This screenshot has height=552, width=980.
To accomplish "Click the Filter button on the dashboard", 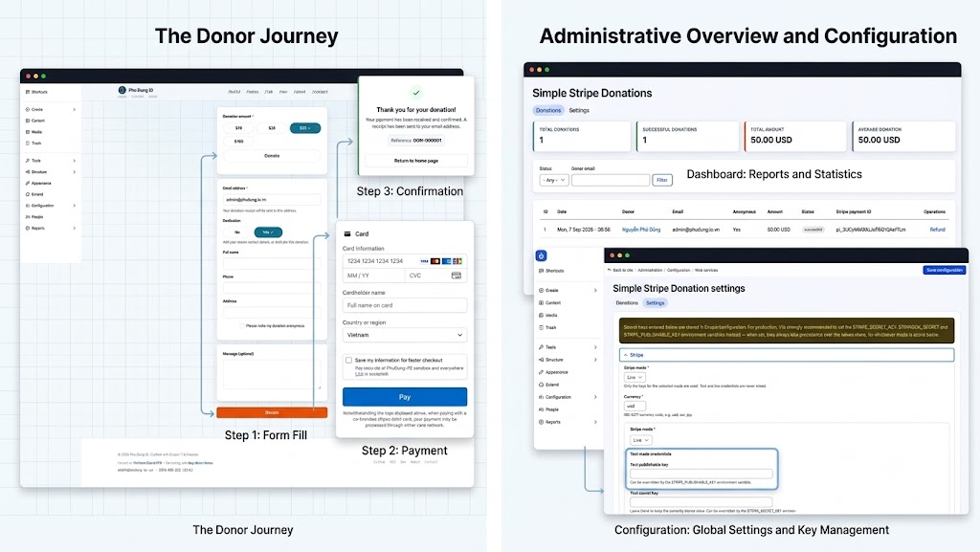I will tap(662, 180).
